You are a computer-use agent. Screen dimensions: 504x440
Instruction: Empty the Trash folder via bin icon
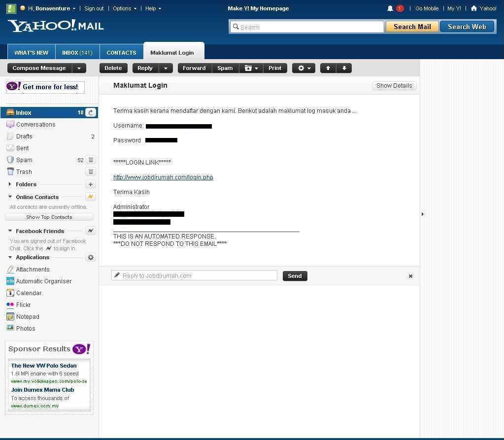point(91,171)
